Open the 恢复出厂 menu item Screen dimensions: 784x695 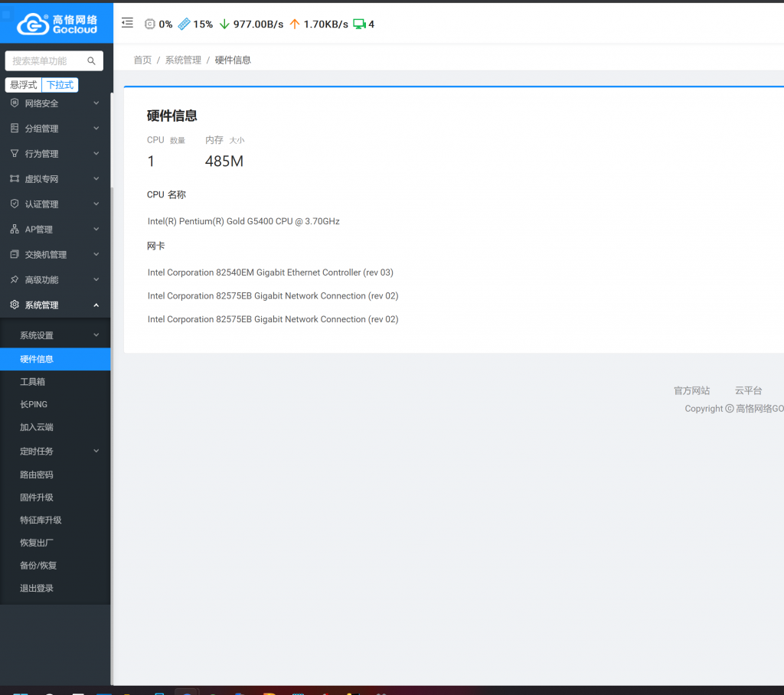(x=55, y=543)
